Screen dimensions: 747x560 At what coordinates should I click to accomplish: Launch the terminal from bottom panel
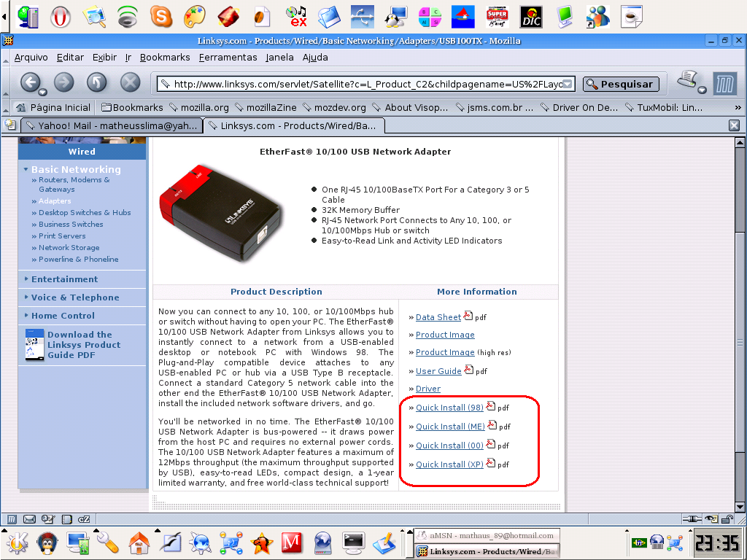(354, 542)
